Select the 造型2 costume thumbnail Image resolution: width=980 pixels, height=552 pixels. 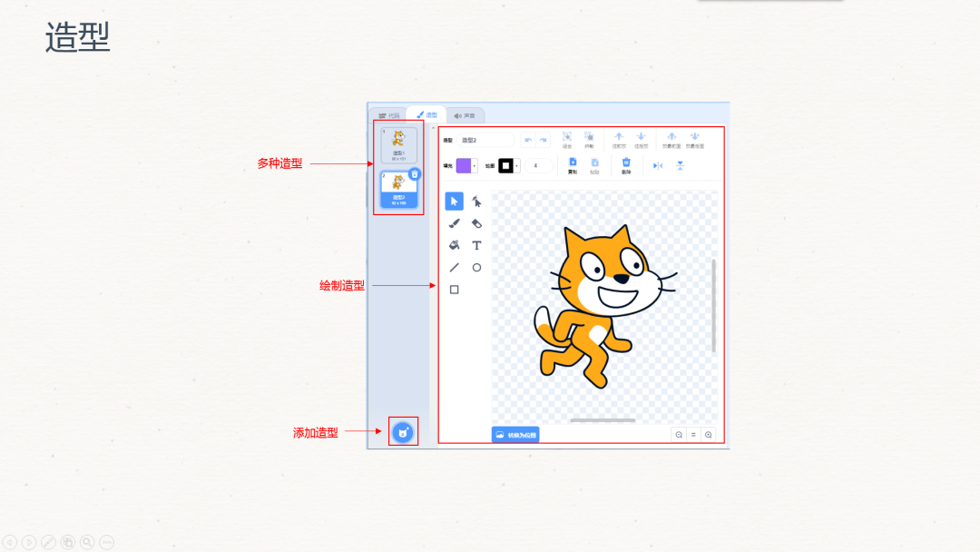pos(398,190)
